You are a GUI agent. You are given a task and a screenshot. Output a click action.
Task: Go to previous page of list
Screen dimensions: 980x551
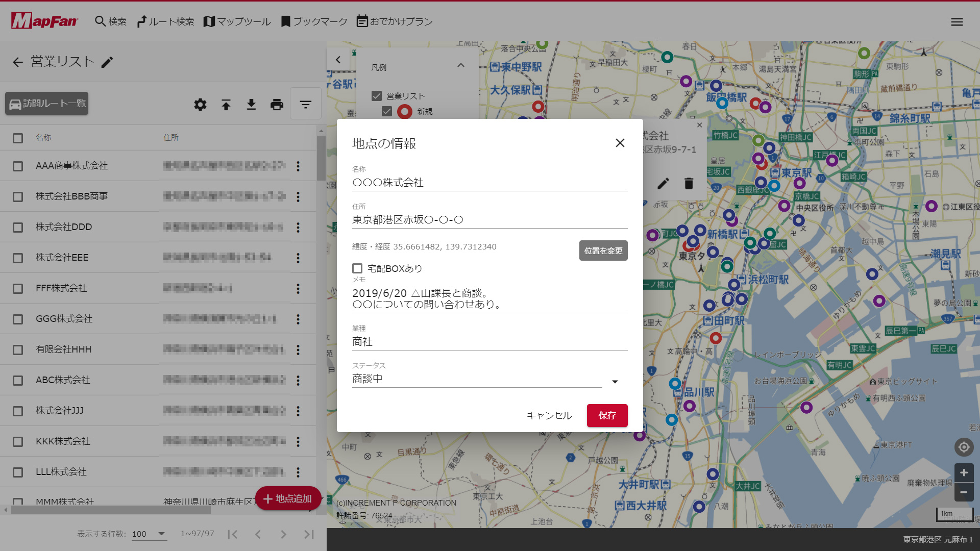tap(258, 534)
